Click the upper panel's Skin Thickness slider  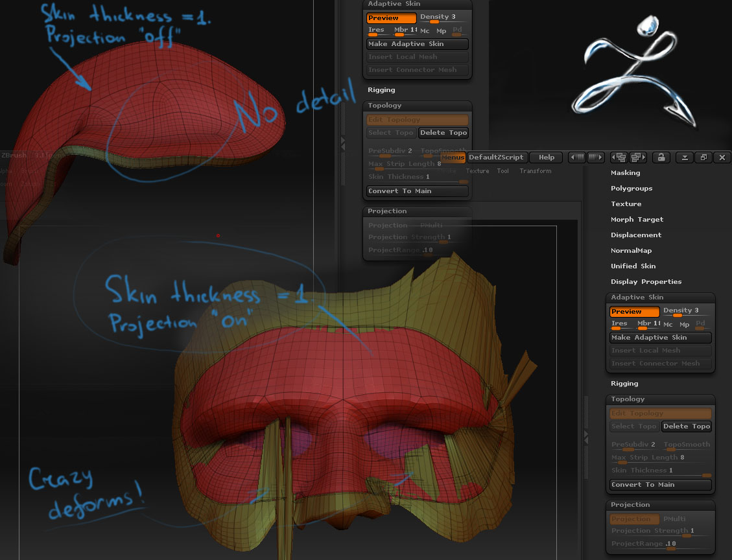pyautogui.click(x=418, y=178)
